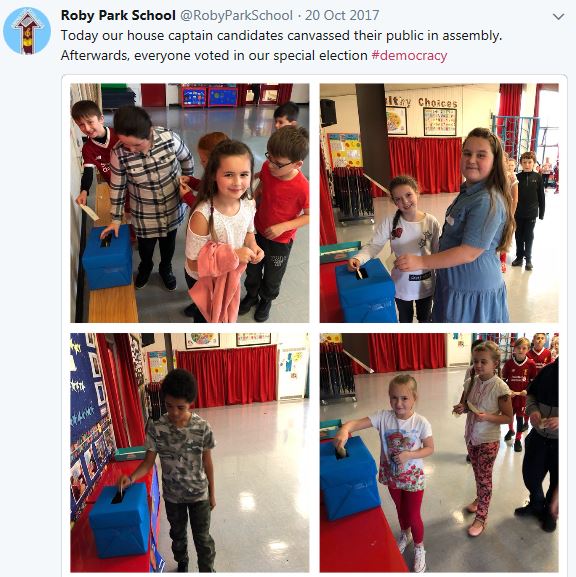Click the red curtain in bottom-left photo
576x577 pixels.
226,376
